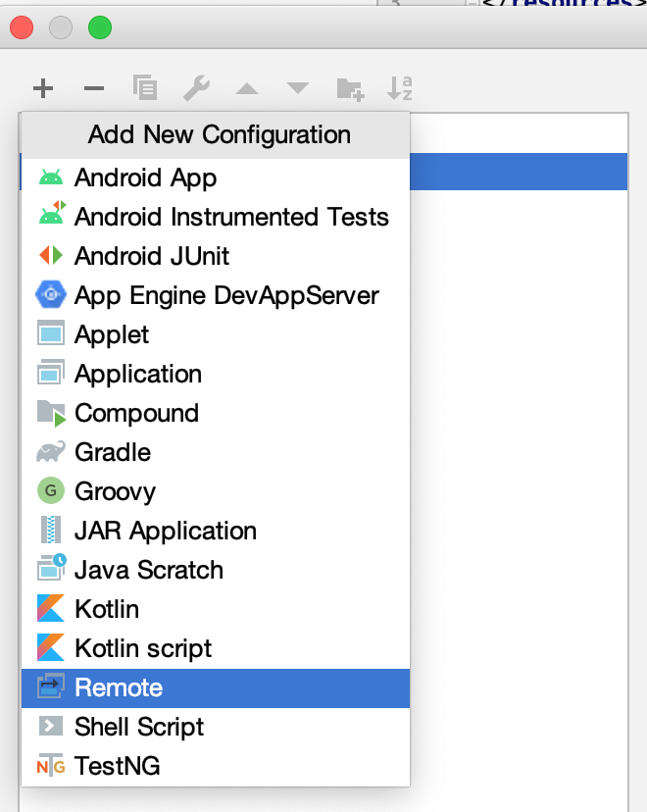Select Shell Script configuration
Image resolution: width=647 pixels, height=812 pixels.
(216, 727)
